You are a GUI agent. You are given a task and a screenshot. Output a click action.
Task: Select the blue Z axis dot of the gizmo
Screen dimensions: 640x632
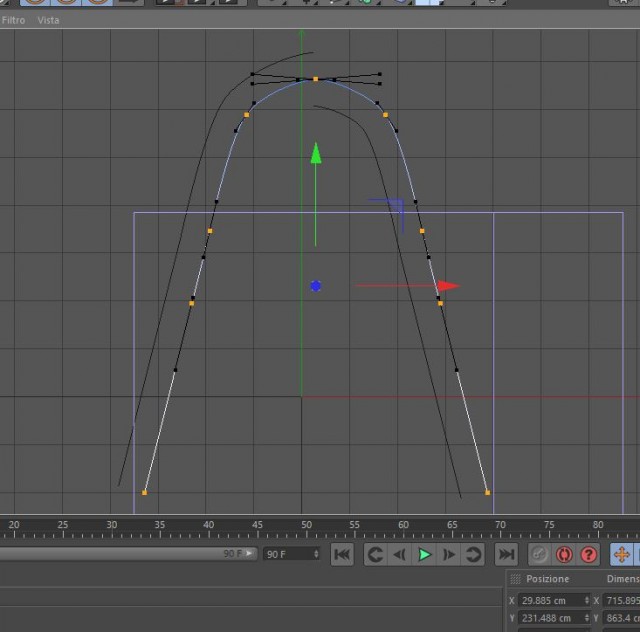click(316, 286)
